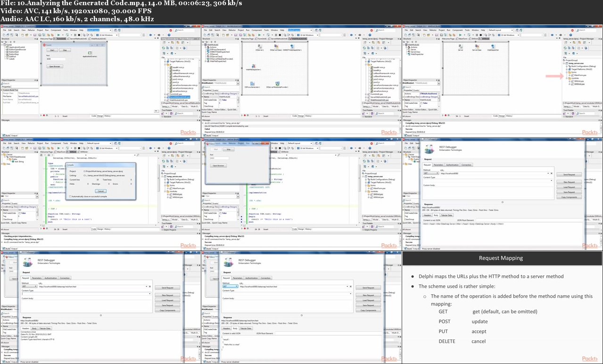The height and width of the screenshot is (364, 603).
Task: Click the red stop icon beside the Form1 designer IDE search
Action: [x=171, y=30]
